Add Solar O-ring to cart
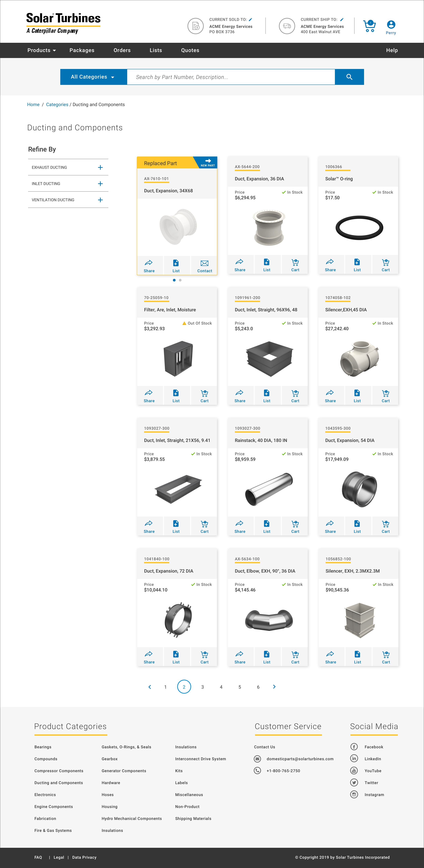Screen dimensions: 424x868 coord(386,265)
